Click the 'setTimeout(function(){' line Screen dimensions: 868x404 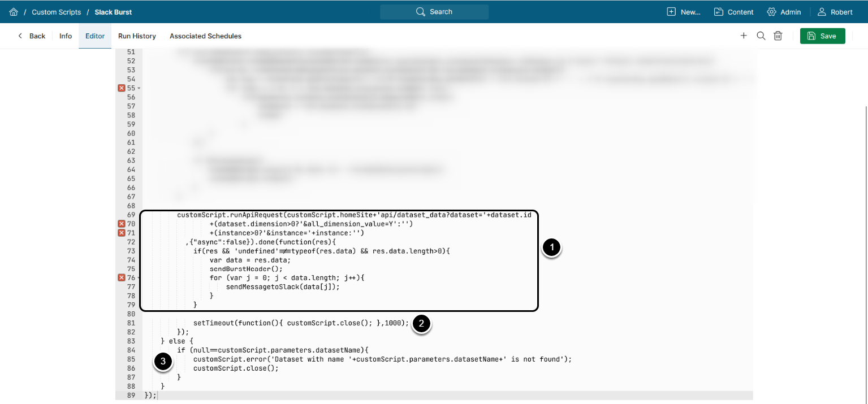tap(301, 323)
